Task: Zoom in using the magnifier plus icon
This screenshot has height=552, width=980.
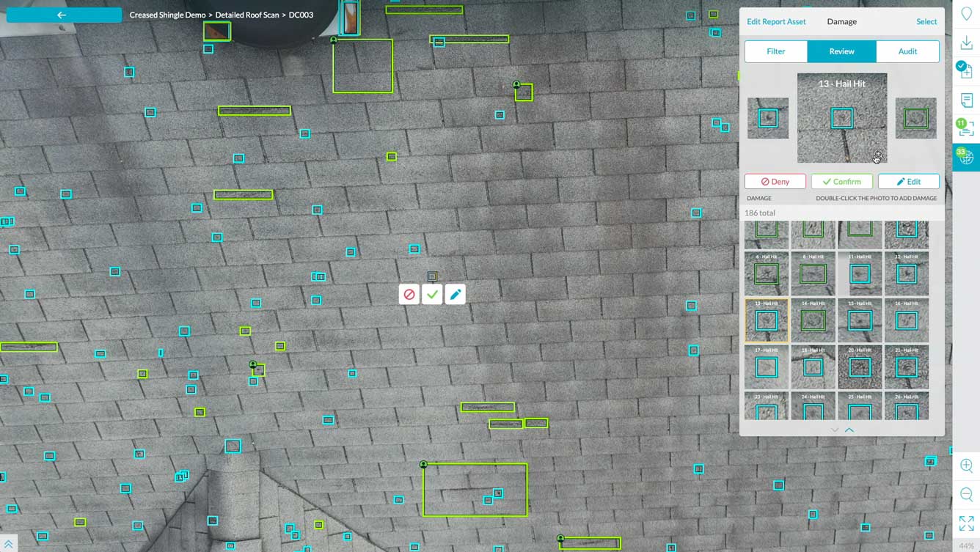Action: click(966, 465)
